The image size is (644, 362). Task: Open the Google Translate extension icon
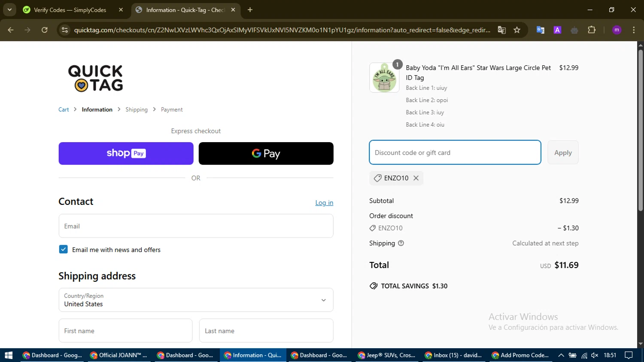tap(541, 30)
